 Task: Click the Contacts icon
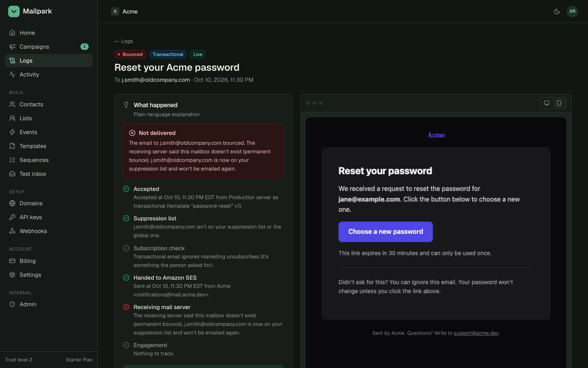point(12,104)
